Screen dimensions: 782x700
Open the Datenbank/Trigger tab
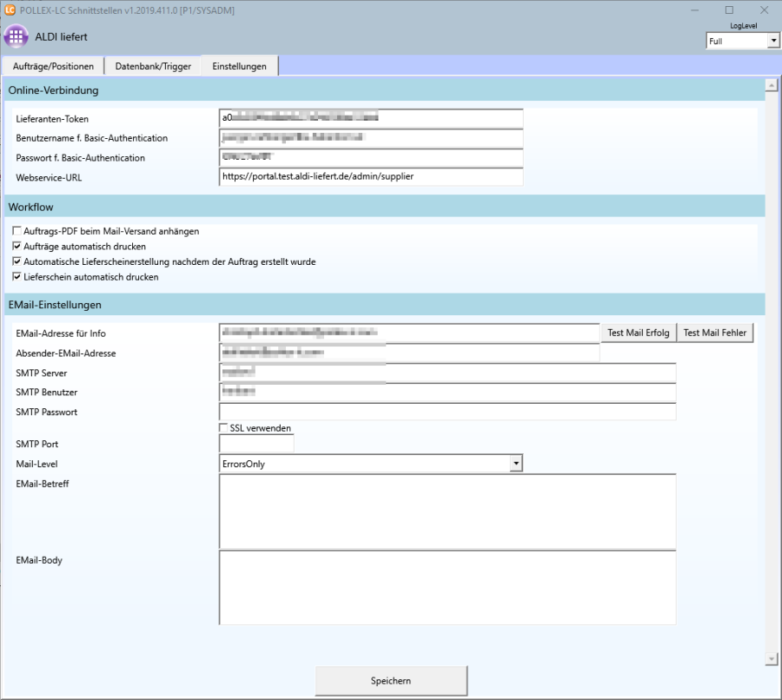point(153,66)
